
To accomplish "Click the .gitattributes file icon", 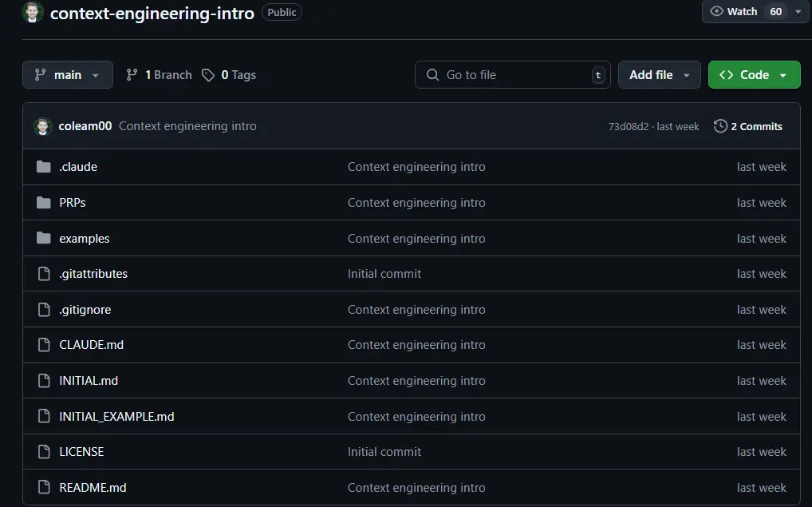I will [44, 274].
